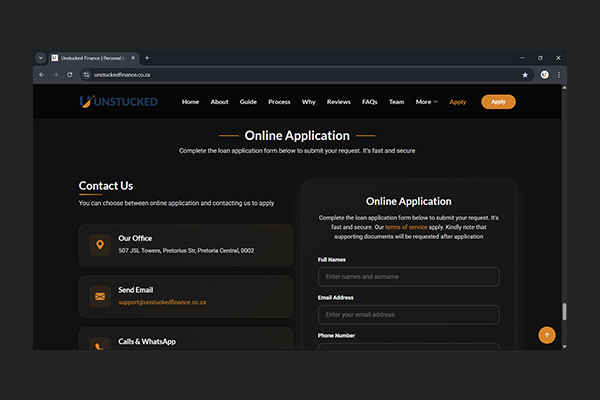Focus the Full Names input field
The image size is (600, 400).
tap(409, 277)
